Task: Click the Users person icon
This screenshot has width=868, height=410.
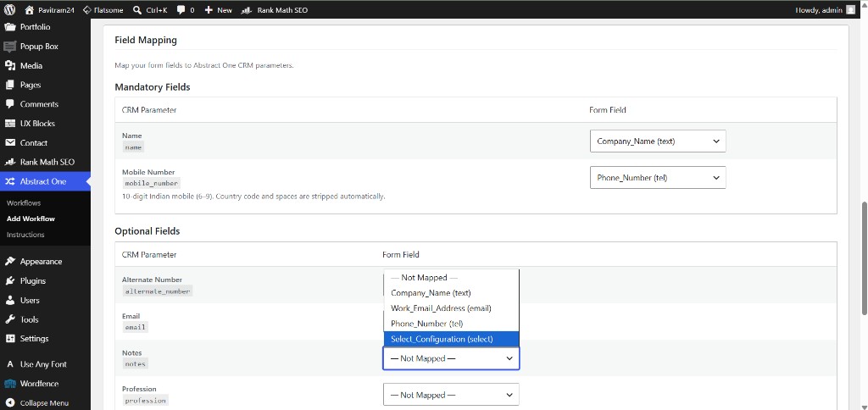Action: pyautogui.click(x=10, y=300)
